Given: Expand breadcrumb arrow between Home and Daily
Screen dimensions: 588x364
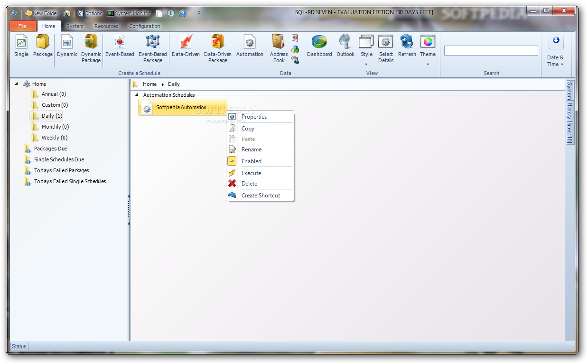Looking at the screenshot, I should tap(163, 84).
